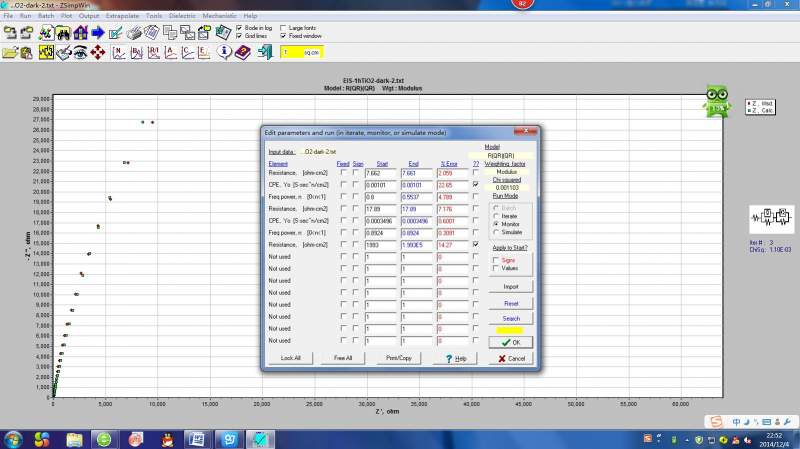The image size is (800, 449).
Task: Click the pen on notepad toolbar icon
Action: pos(63,52)
